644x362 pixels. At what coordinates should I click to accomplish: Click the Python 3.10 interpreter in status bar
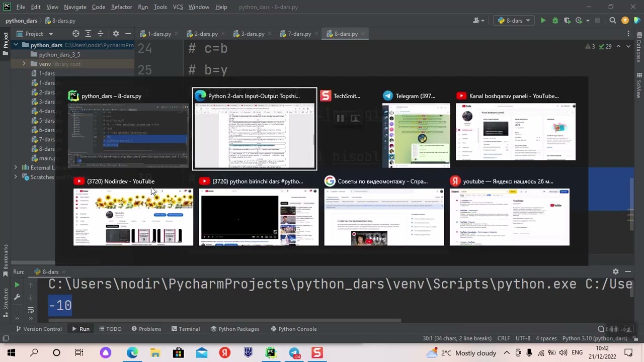[595, 338]
